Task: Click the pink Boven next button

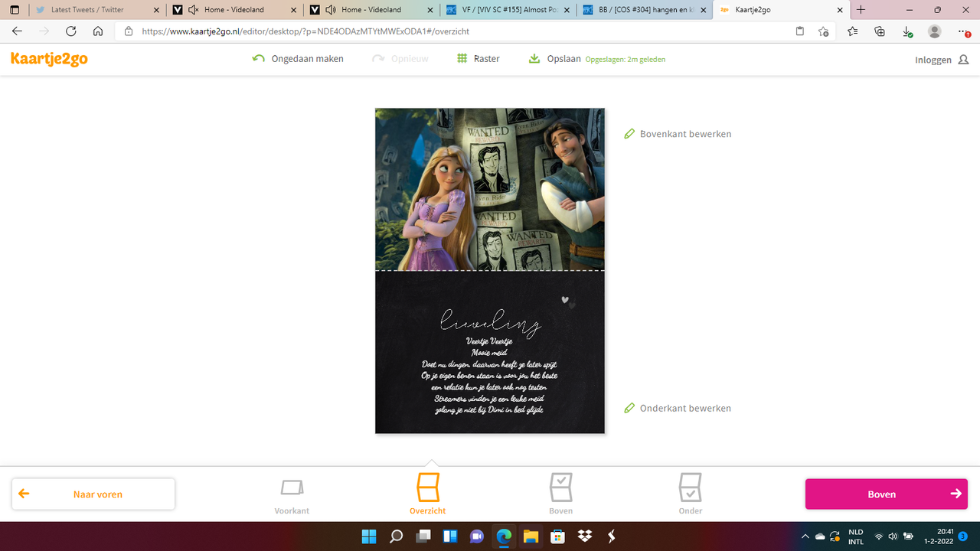Action: click(x=887, y=494)
